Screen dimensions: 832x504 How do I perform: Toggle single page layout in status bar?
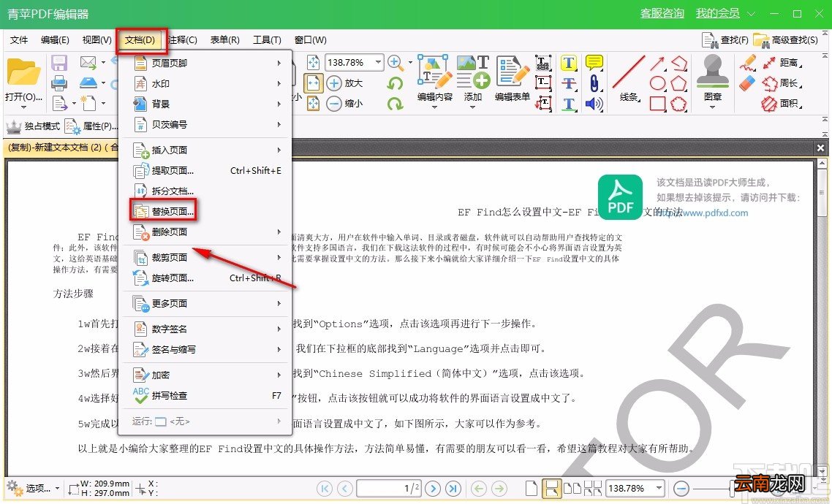coord(531,488)
